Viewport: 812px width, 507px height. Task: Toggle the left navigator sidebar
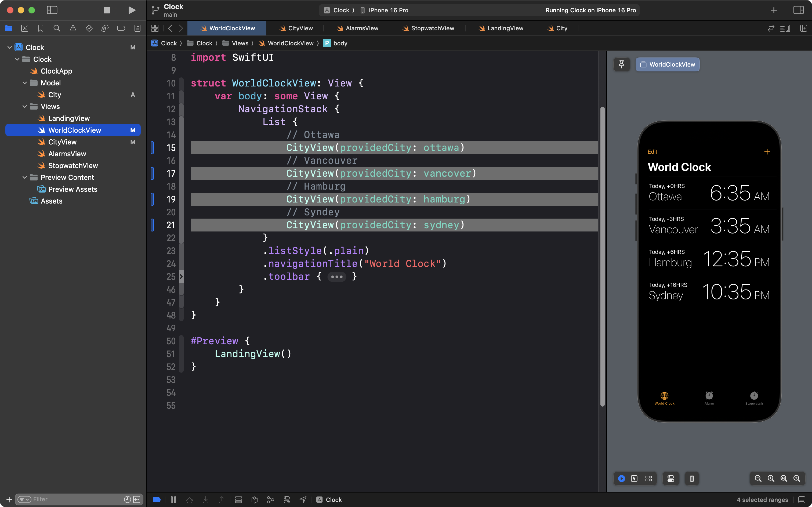(52, 10)
